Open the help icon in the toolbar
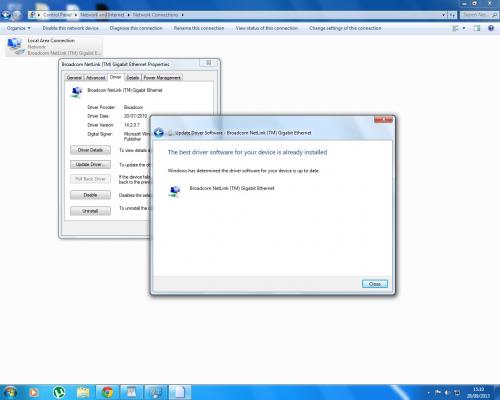 [x=491, y=28]
